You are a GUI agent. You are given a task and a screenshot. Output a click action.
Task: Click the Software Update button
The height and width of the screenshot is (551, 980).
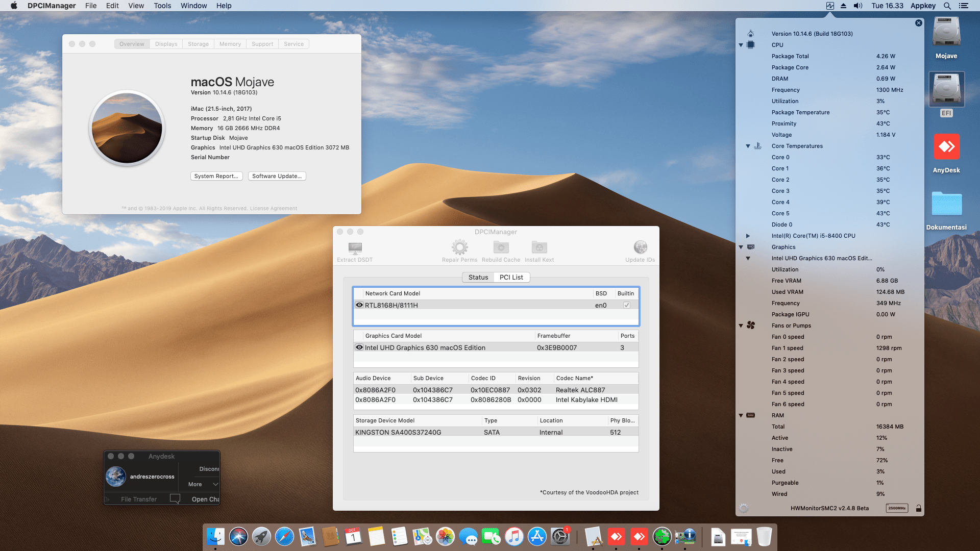pyautogui.click(x=277, y=176)
